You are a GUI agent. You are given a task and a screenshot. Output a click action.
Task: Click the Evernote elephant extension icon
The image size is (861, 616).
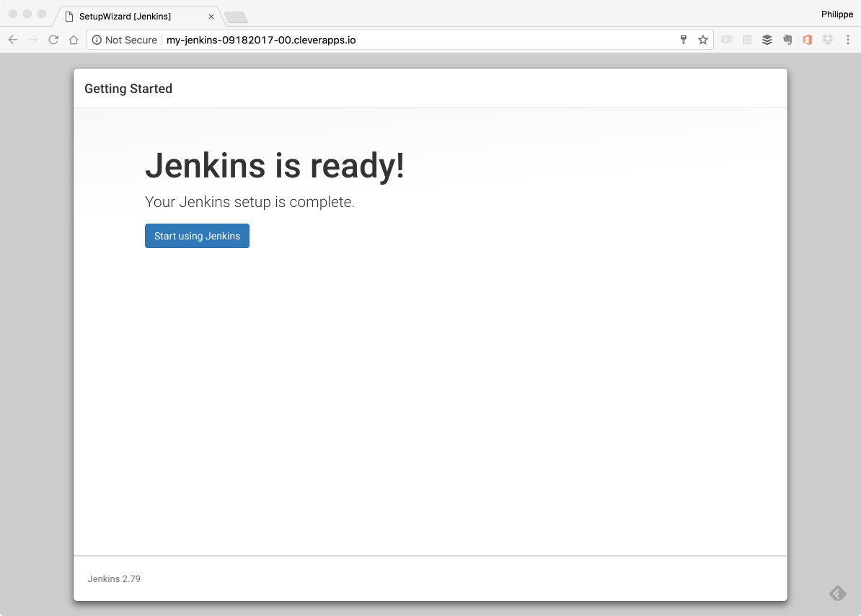(787, 40)
